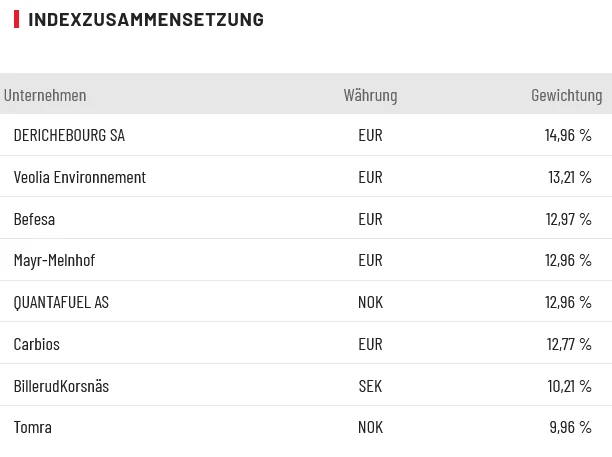Click the Befesa company name
612x457 pixels.
34,219
